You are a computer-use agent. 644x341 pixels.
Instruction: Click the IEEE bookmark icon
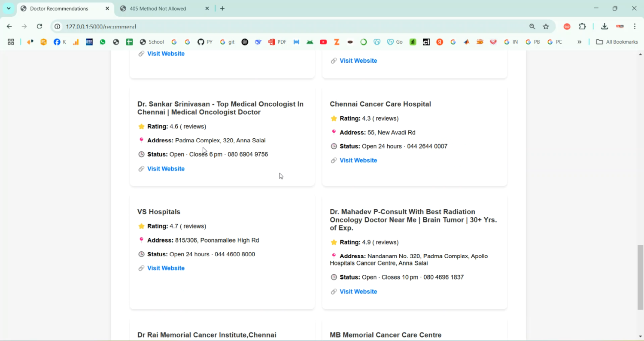coord(89,42)
